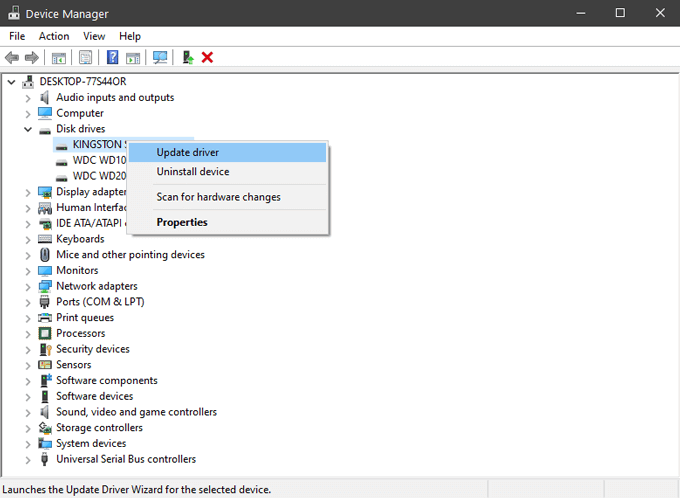
Task: Expand the Network adapters category
Action: tap(28, 286)
